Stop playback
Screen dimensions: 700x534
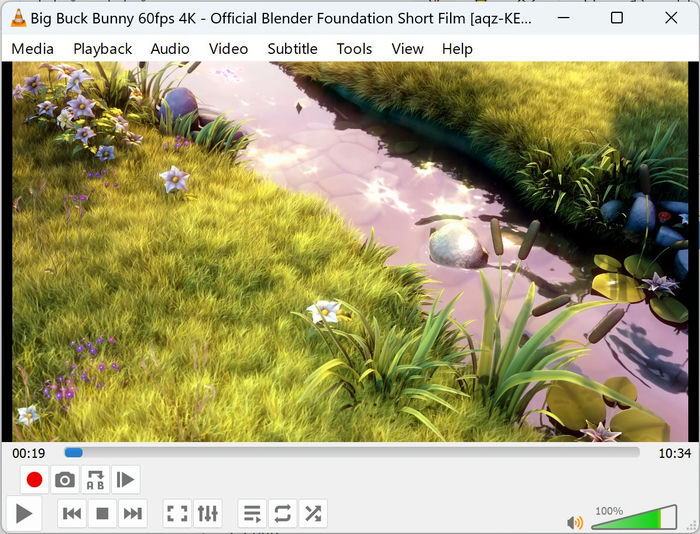point(102,513)
